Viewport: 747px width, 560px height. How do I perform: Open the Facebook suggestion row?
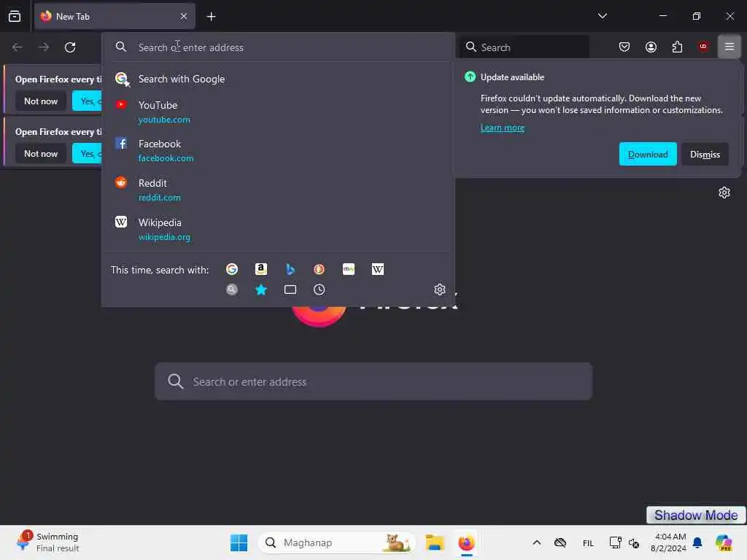[x=279, y=150]
